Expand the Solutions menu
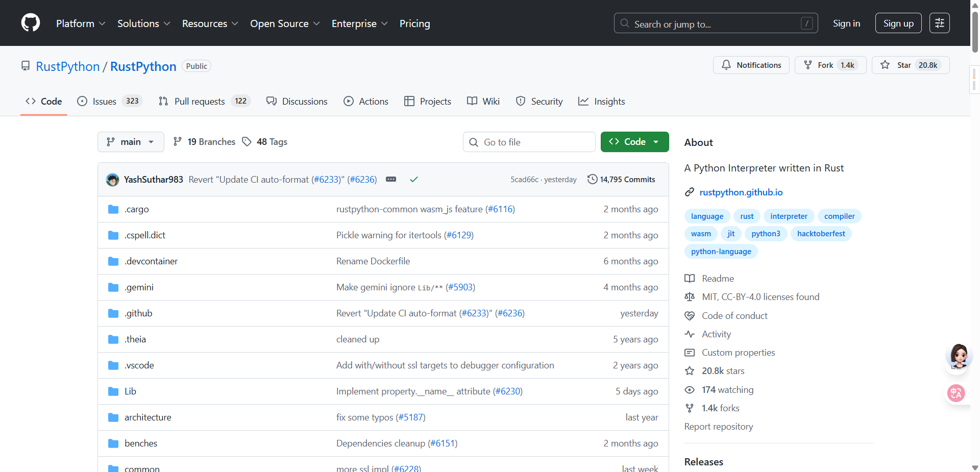This screenshot has height=472, width=980. [x=143, y=23]
